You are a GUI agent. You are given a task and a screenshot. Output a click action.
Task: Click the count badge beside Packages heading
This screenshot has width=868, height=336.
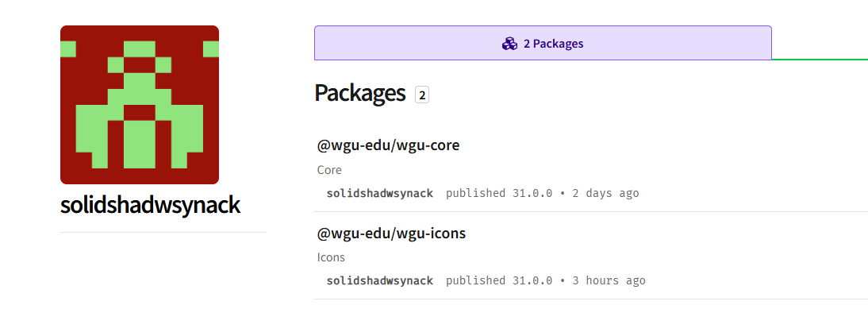pos(422,95)
